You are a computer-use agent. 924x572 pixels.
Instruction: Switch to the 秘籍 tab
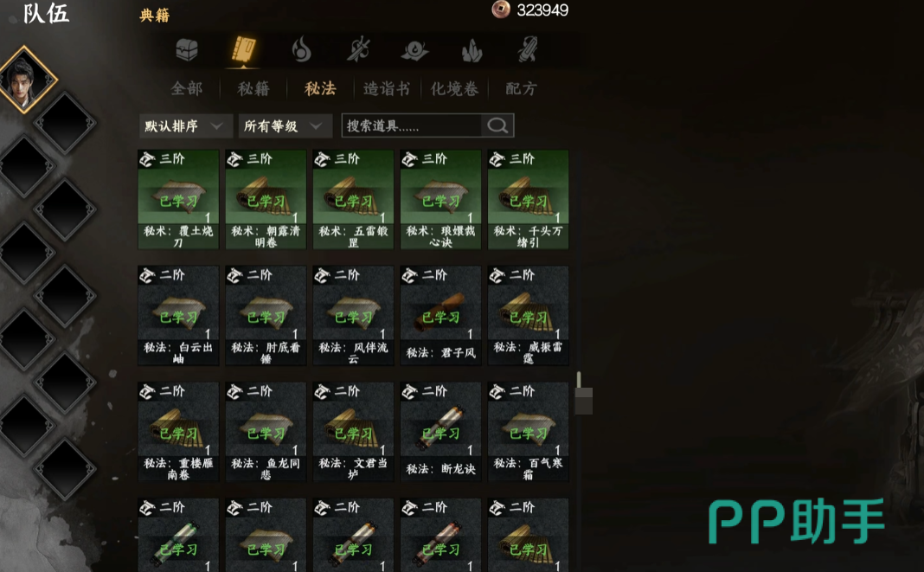tap(253, 89)
